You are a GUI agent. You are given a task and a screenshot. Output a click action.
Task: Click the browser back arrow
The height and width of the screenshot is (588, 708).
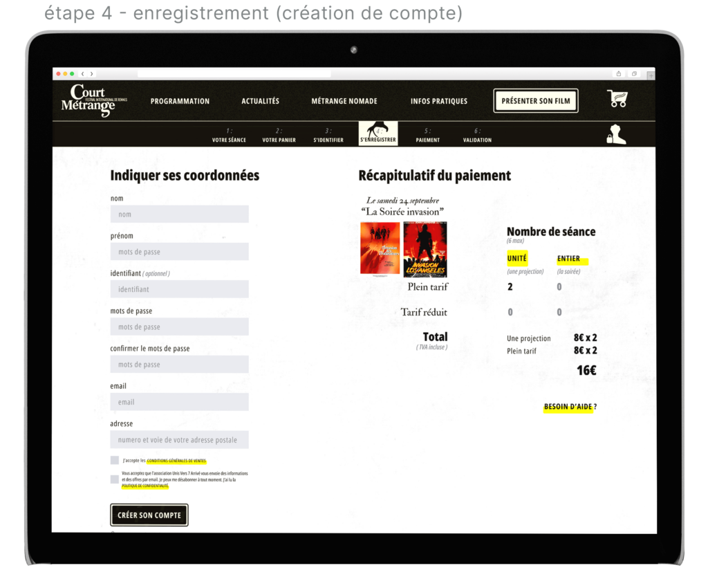point(83,74)
